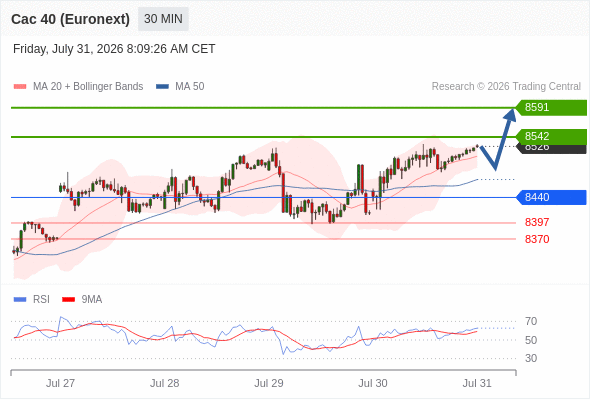Viewport: 590px width, 400px height.
Task: Click the MA 20 + Bollinger Bands label
Action: coord(88,87)
